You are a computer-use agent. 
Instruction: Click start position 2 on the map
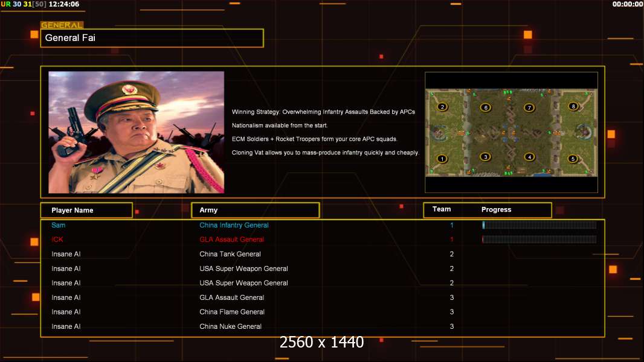tap(442, 107)
